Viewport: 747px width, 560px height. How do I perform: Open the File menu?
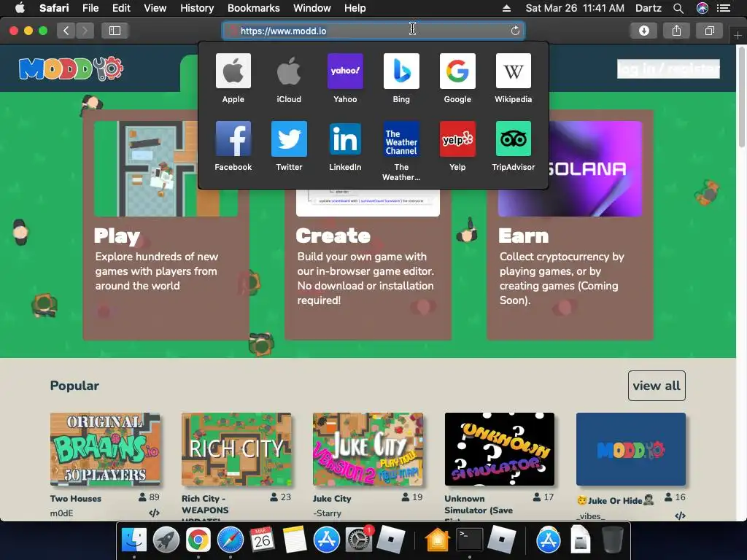point(90,8)
